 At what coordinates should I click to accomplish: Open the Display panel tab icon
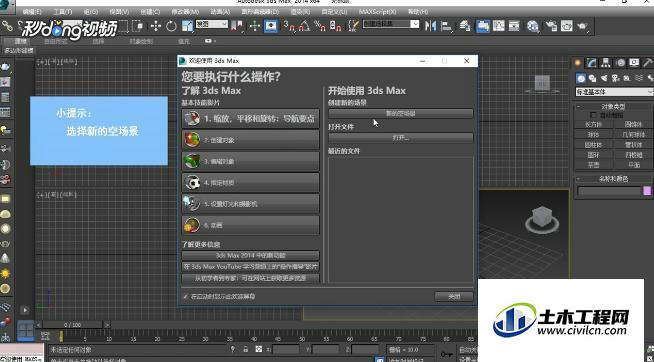(634, 63)
